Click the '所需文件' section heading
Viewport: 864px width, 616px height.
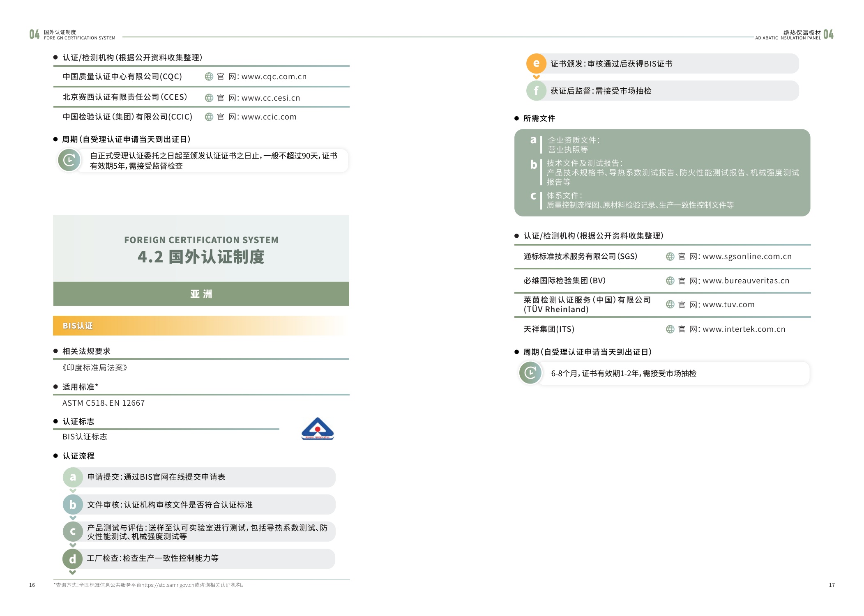click(x=539, y=119)
